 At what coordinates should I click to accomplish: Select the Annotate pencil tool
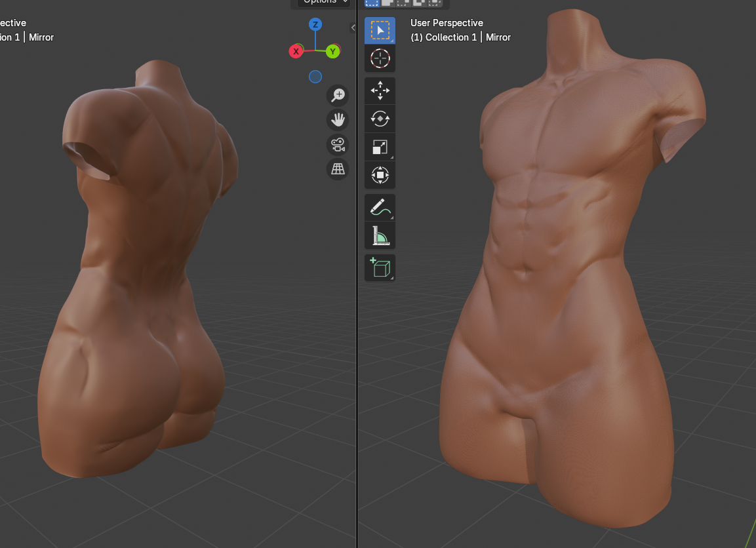click(x=380, y=207)
